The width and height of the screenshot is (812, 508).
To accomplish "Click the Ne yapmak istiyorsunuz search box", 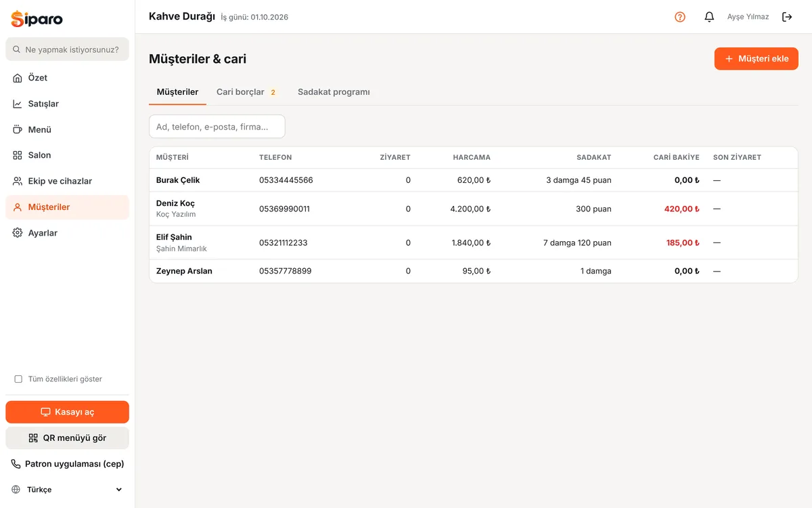I will (67, 49).
